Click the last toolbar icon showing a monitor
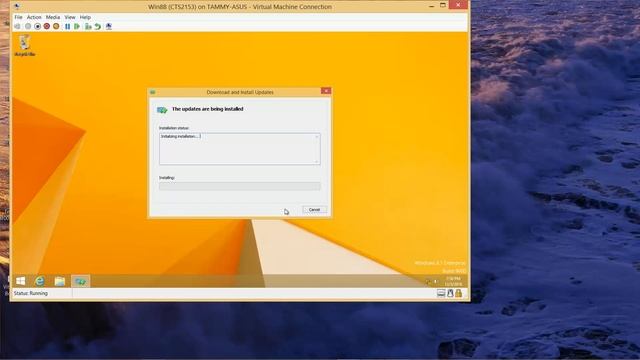640x360 pixels. point(109,27)
